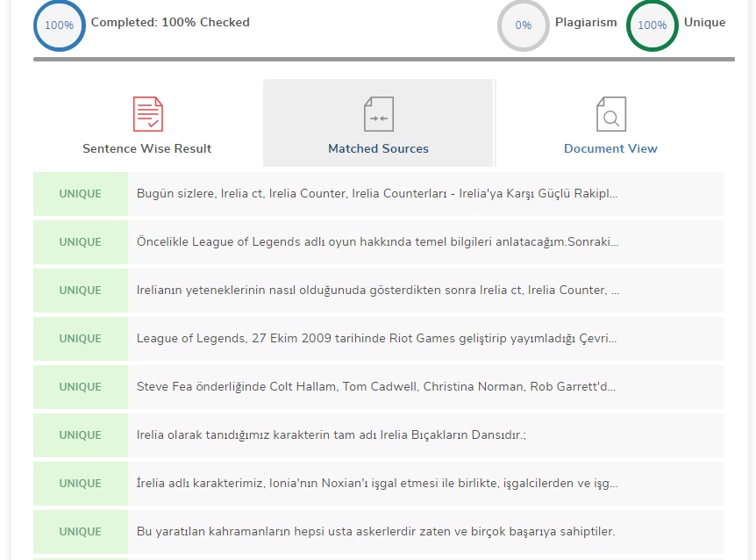Open the Sentence Wise Result tab
The image size is (756, 560).
point(147,148)
